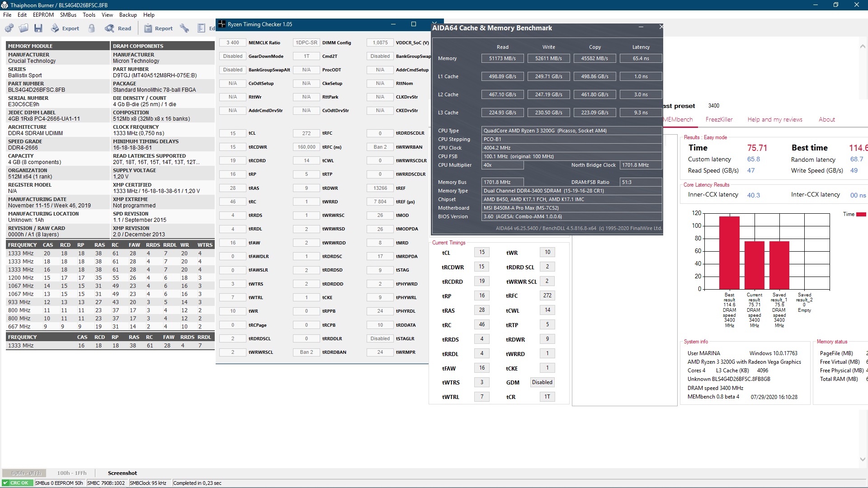Open the SMBus menu
Image resolution: width=868 pixels, height=488 pixels.
pyautogui.click(x=68, y=15)
